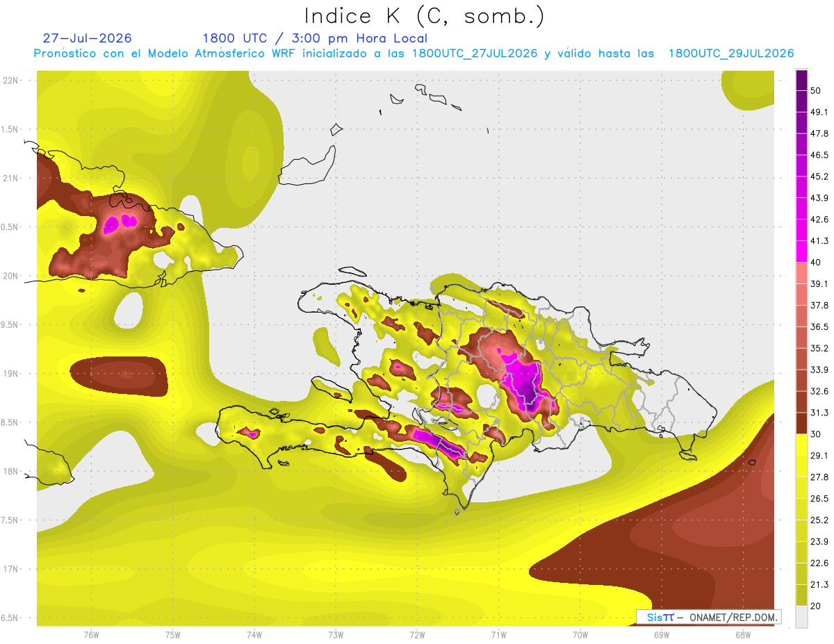The height and width of the screenshot is (644, 834).
Task: Click the '69W' longitude label
Action: coord(662,635)
